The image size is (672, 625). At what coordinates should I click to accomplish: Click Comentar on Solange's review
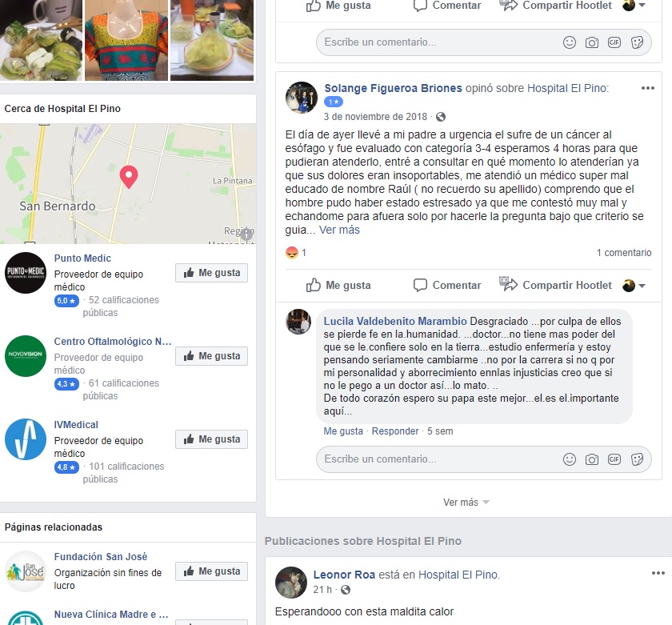[x=447, y=285]
